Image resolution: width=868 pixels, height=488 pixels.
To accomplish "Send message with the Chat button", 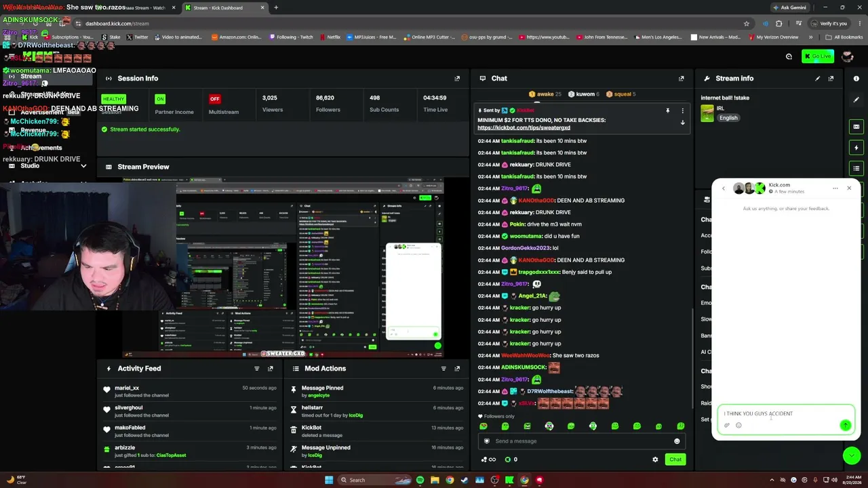I will [675, 460].
